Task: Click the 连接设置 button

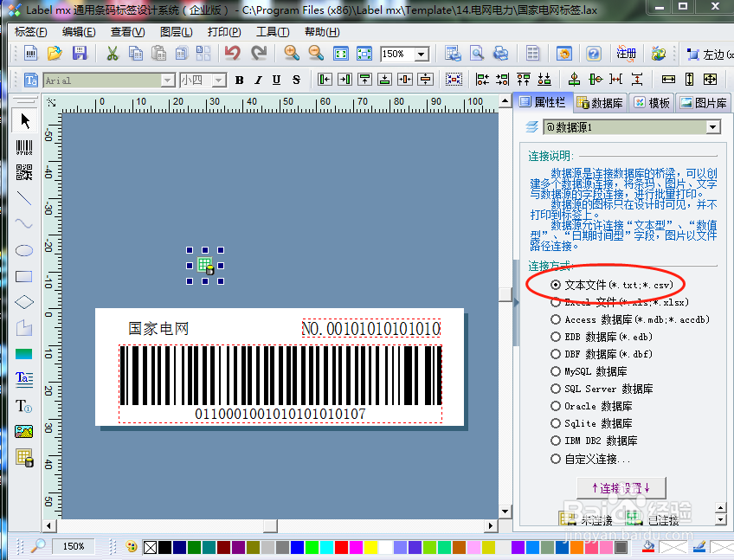Action: click(x=621, y=488)
